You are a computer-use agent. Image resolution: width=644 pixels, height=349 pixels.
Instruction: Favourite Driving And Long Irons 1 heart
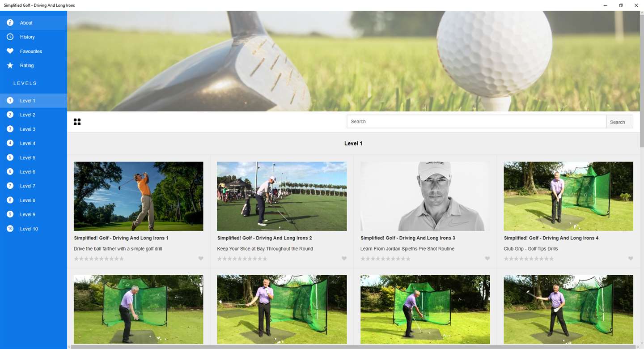click(201, 259)
